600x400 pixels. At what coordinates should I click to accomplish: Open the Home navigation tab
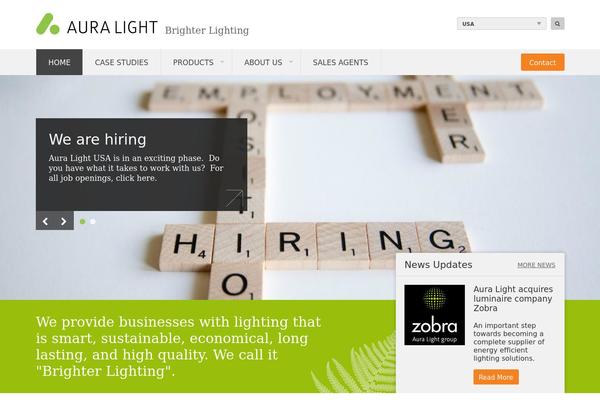point(59,62)
